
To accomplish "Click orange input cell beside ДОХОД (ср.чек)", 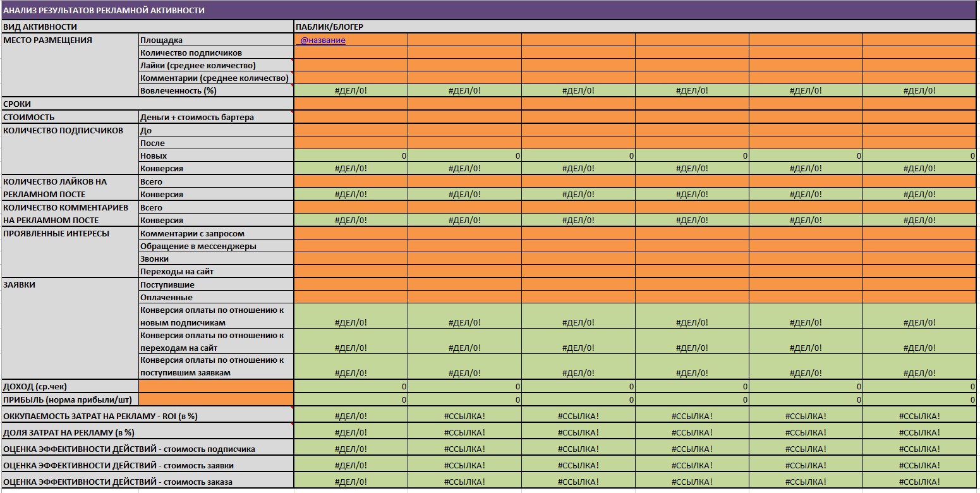I will pos(216,386).
